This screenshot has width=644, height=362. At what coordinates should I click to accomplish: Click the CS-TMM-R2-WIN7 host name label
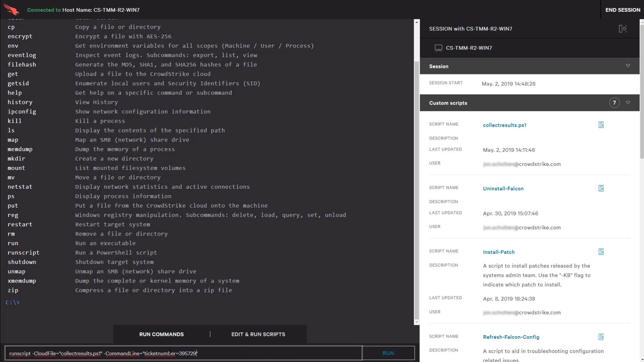tap(469, 48)
